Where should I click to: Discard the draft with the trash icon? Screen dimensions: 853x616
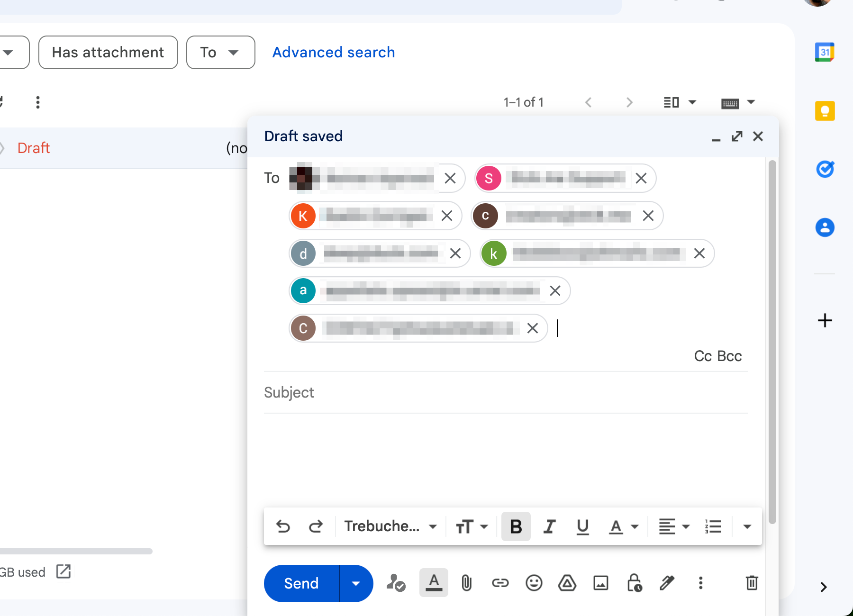point(751,583)
